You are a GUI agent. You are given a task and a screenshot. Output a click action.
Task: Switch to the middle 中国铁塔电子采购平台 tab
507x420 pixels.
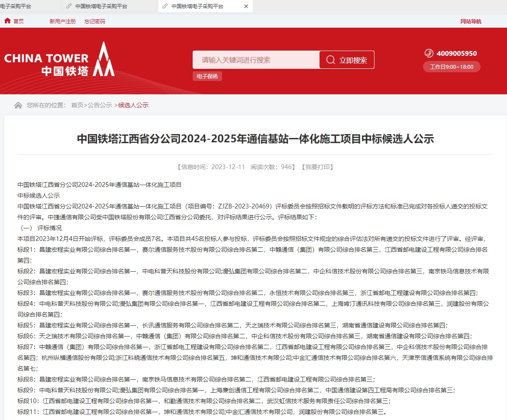[109, 6]
